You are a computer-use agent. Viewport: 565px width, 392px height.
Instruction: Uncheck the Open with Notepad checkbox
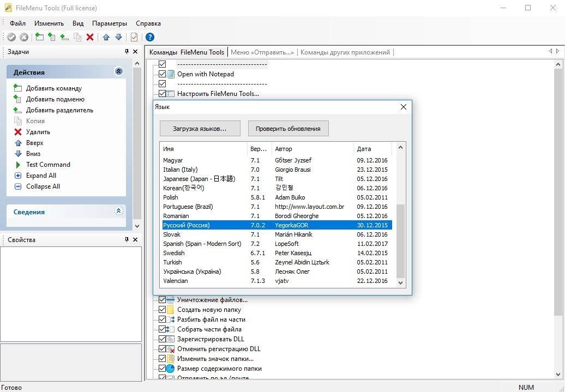162,74
